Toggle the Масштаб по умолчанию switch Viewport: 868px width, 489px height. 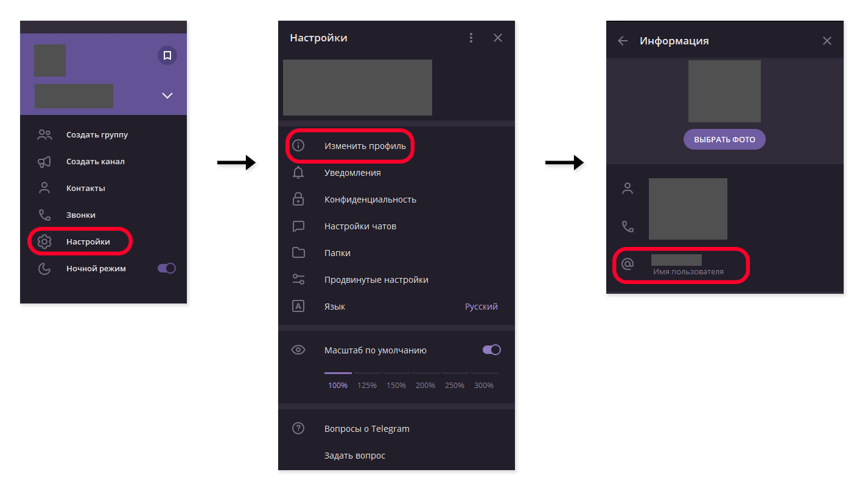pyautogui.click(x=491, y=350)
